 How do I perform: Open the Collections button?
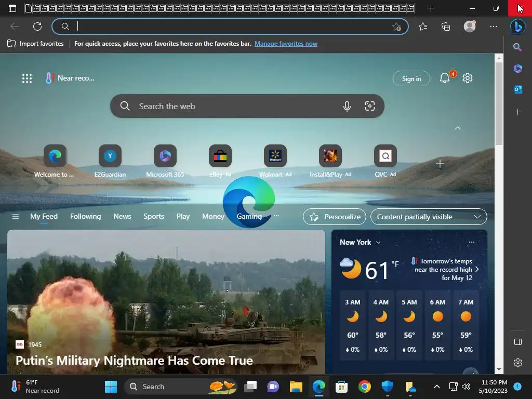coord(446,26)
